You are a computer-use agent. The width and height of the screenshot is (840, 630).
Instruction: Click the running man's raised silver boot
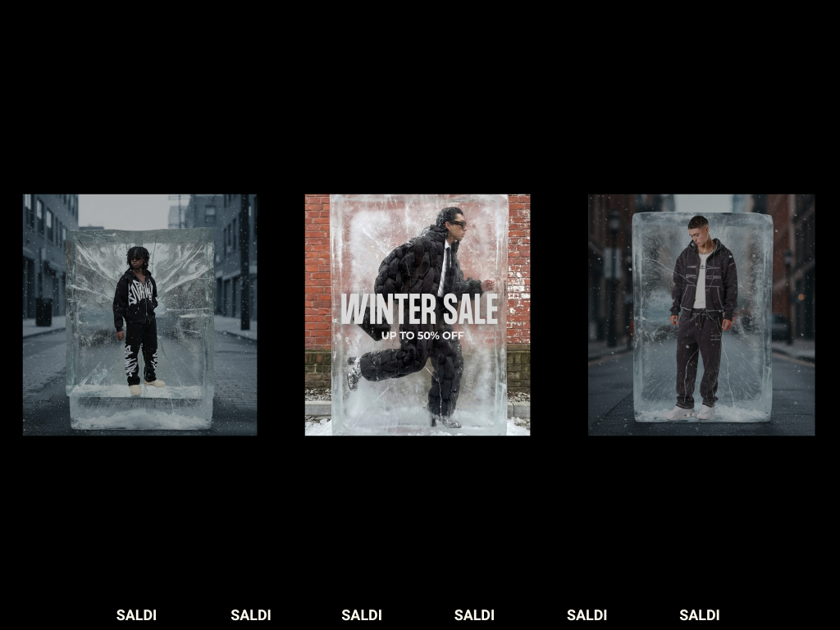[354, 373]
